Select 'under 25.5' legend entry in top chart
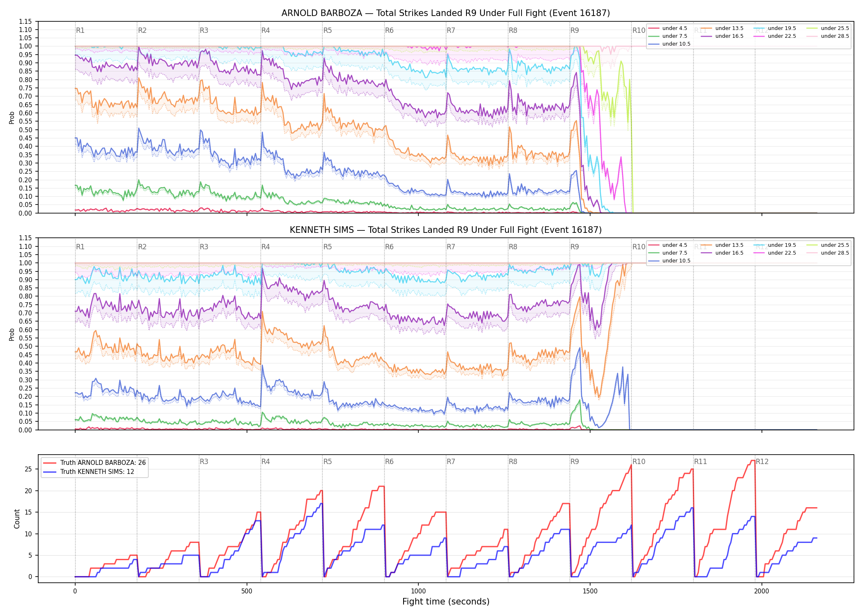The height and width of the screenshot is (616, 863). click(x=828, y=28)
